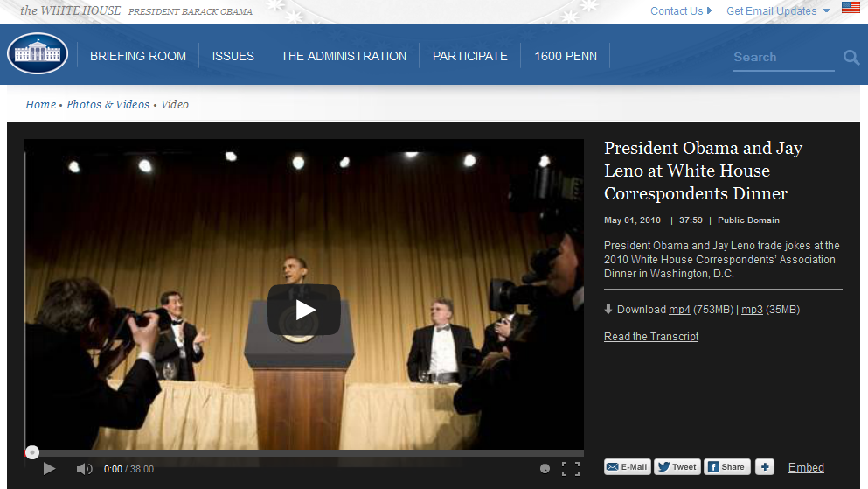Tweet this video
The height and width of the screenshot is (489, 868).
click(677, 467)
